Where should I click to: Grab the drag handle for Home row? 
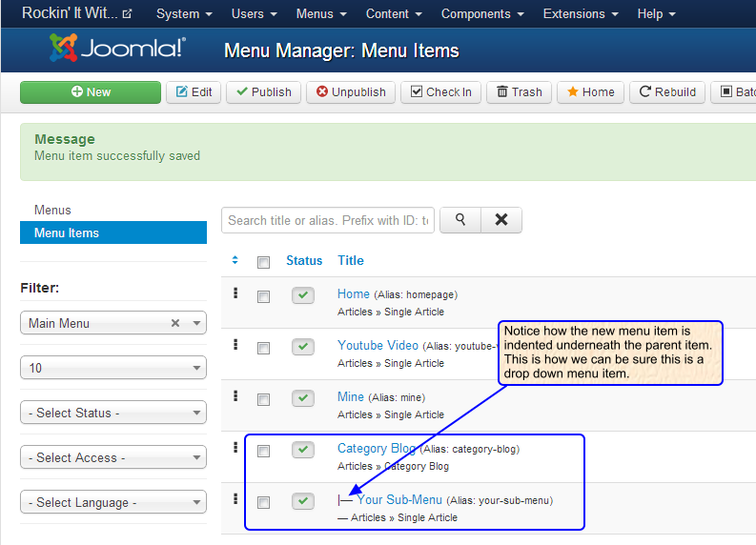(235, 293)
